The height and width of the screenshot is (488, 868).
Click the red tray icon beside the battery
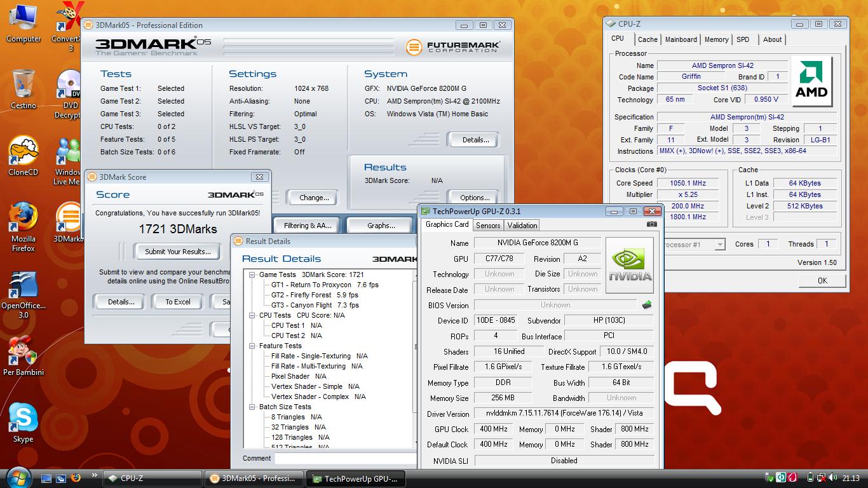pos(792,477)
